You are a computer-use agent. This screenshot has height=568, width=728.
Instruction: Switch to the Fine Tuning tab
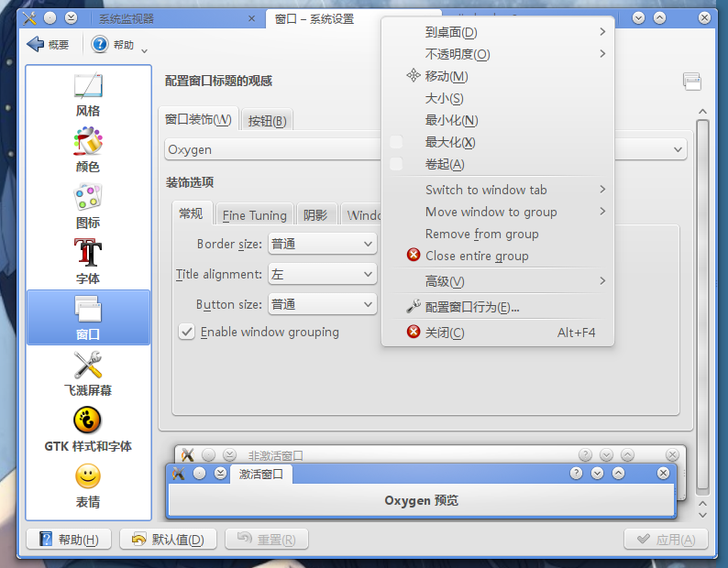pos(254,215)
